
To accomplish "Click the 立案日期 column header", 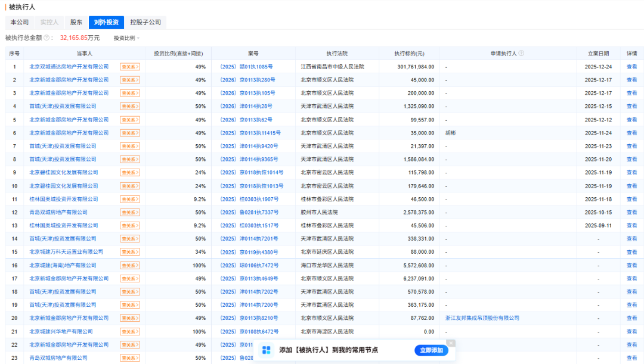I will (598, 54).
